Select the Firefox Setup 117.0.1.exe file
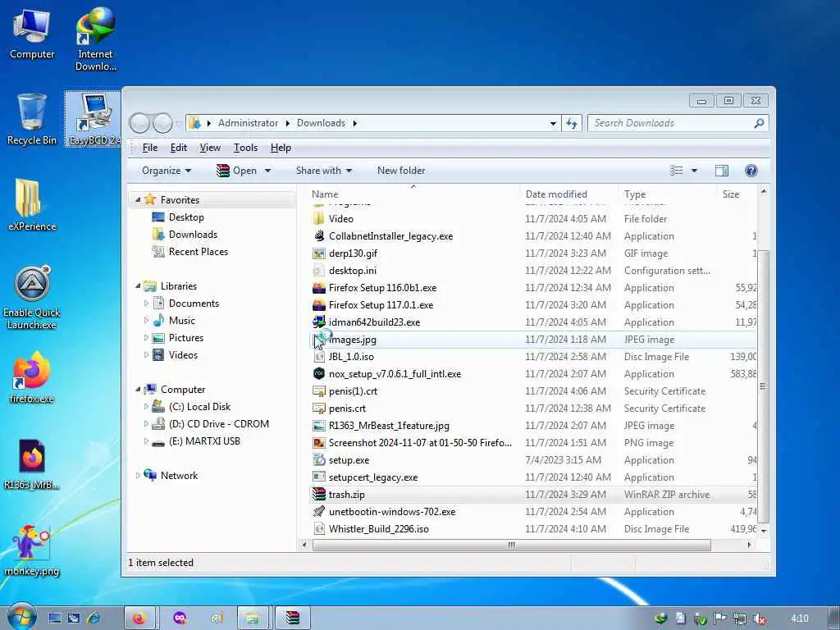 pos(381,305)
